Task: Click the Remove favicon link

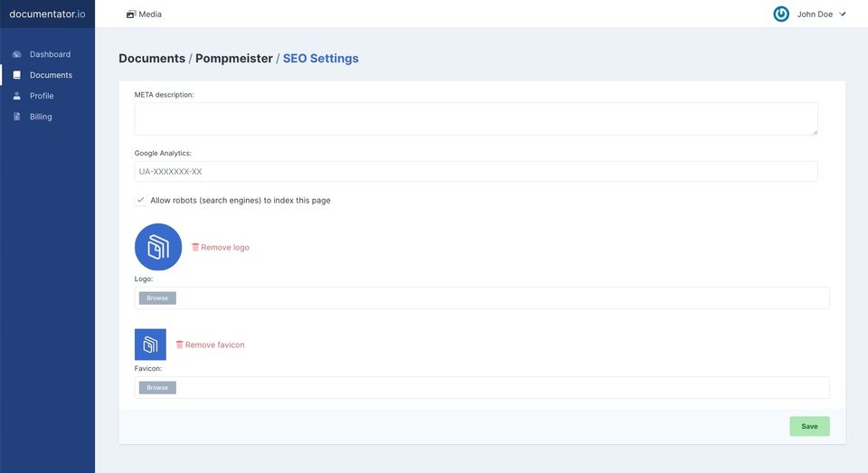Action: (210, 345)
